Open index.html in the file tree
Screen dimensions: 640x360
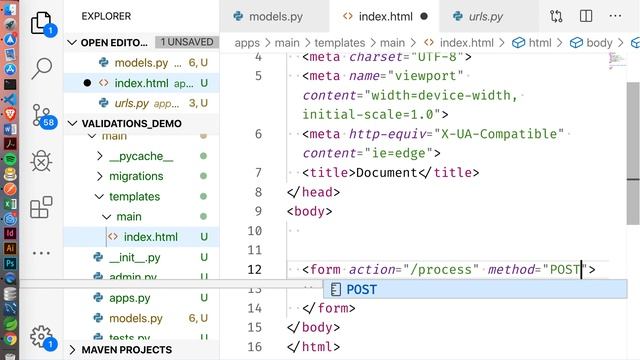click(142, 237)
